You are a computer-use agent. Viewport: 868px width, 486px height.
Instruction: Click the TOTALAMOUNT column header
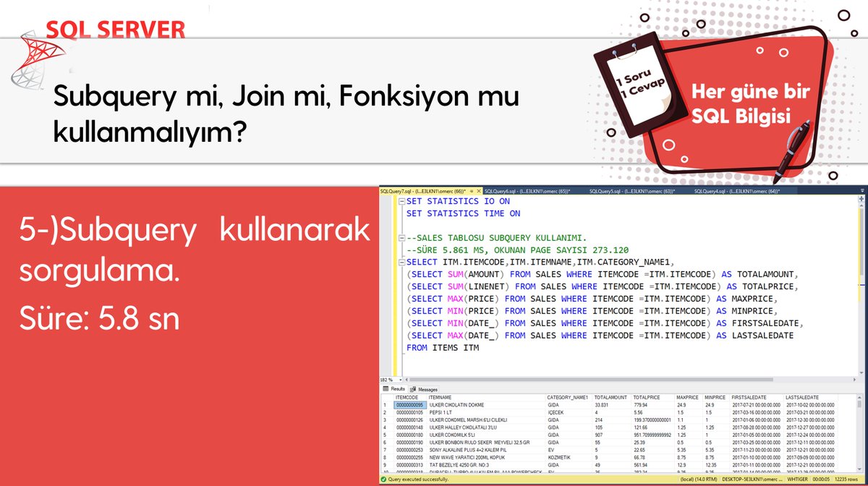point(612,398)
